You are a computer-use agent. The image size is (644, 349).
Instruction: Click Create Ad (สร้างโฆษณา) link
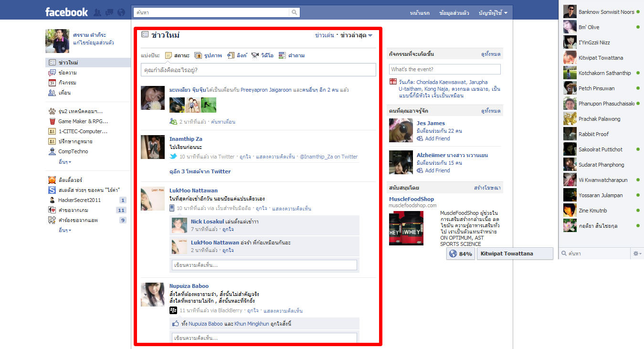point(487,188)
